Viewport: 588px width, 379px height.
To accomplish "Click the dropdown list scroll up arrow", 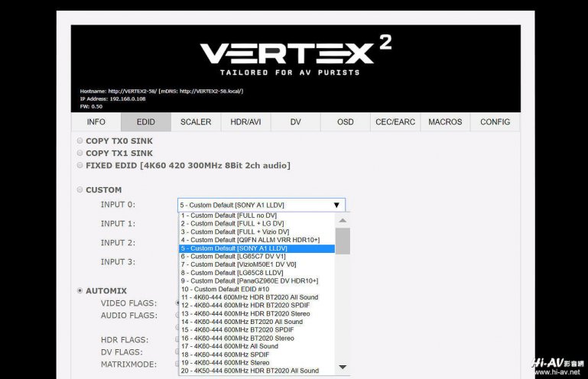I will (343, 220).
